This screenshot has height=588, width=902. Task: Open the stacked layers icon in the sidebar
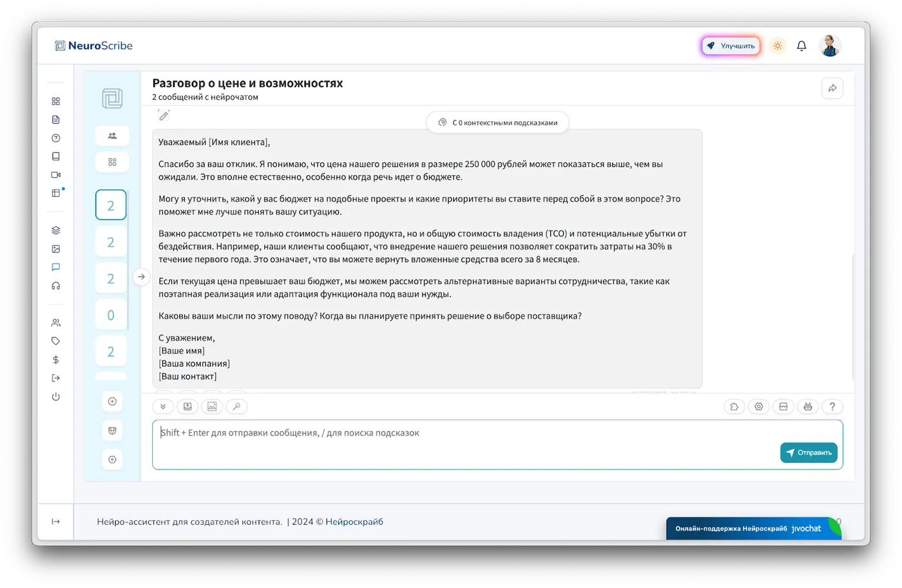click(56, 231)
